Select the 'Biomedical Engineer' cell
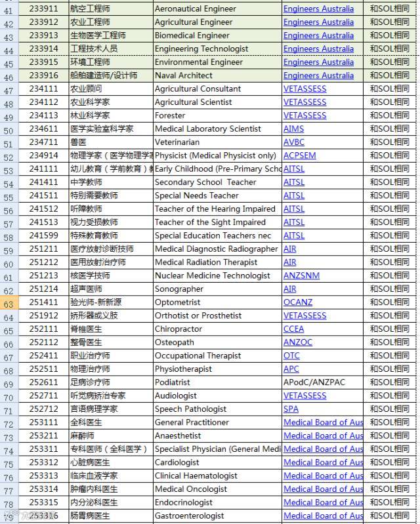Image resolution: width=420 pixels, height=524 pixels. [x=217, y=35]
